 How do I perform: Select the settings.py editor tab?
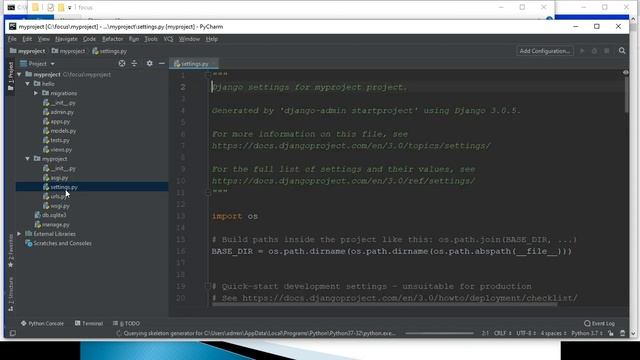pyautogui.click(x=194, y=64)
